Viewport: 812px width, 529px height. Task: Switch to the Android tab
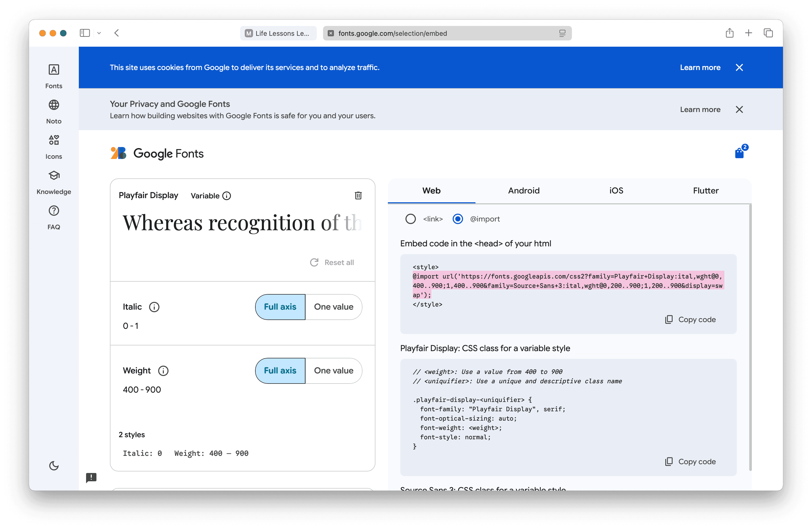524,191
